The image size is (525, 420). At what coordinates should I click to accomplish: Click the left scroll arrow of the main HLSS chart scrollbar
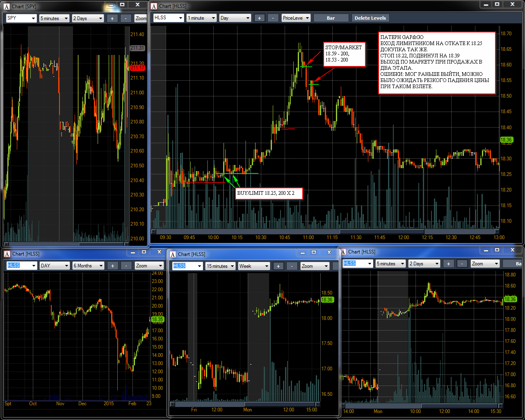pos(154,232)
